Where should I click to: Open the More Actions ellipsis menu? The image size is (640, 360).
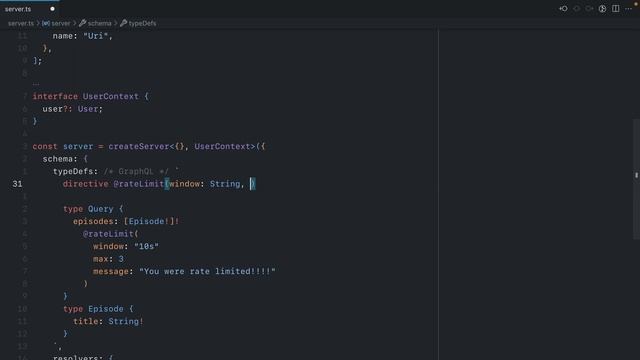628,9
